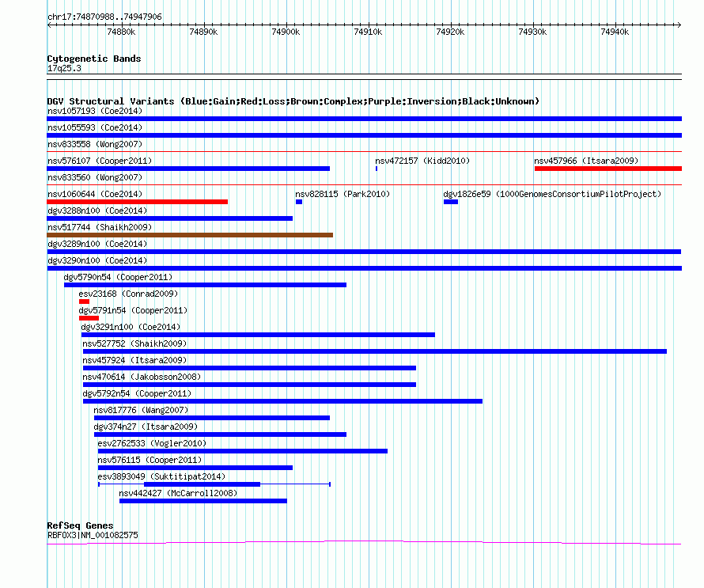
Task: Click the nsv828115 (Park2010) label
Action: tap(343, 194)
